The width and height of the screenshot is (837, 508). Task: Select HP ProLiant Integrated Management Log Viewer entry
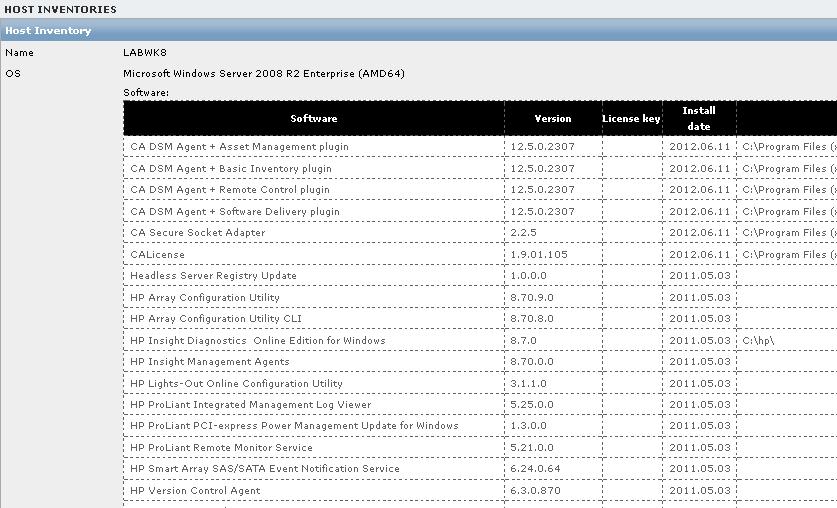[x=250, y=404]
